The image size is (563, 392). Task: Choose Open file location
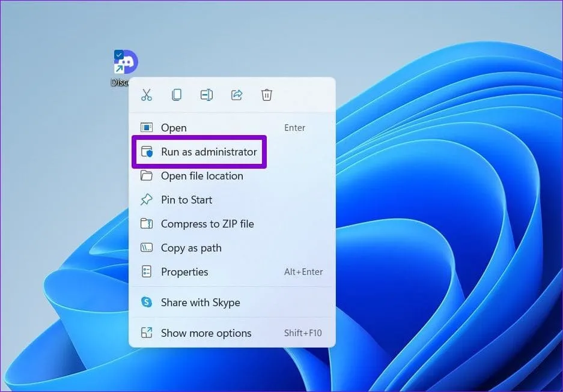[202, 176]
